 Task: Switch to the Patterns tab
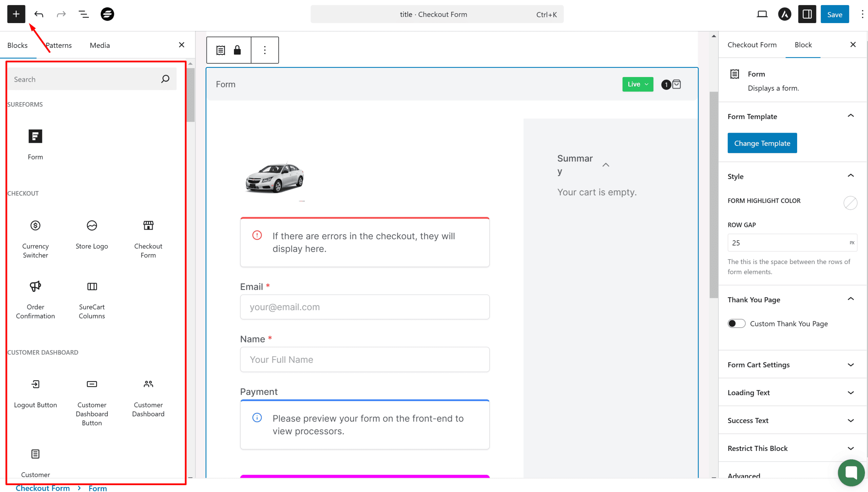click(x=59, y=45)
